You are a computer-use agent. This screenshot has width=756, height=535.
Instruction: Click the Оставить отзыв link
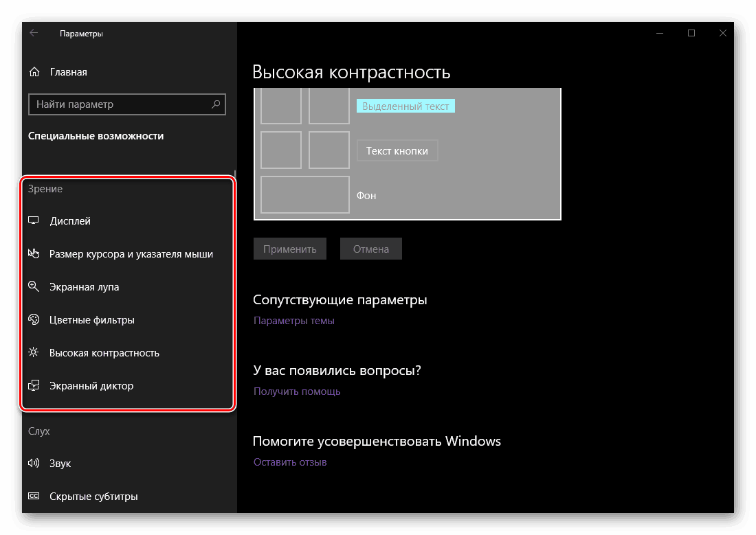tap(290, 462)
